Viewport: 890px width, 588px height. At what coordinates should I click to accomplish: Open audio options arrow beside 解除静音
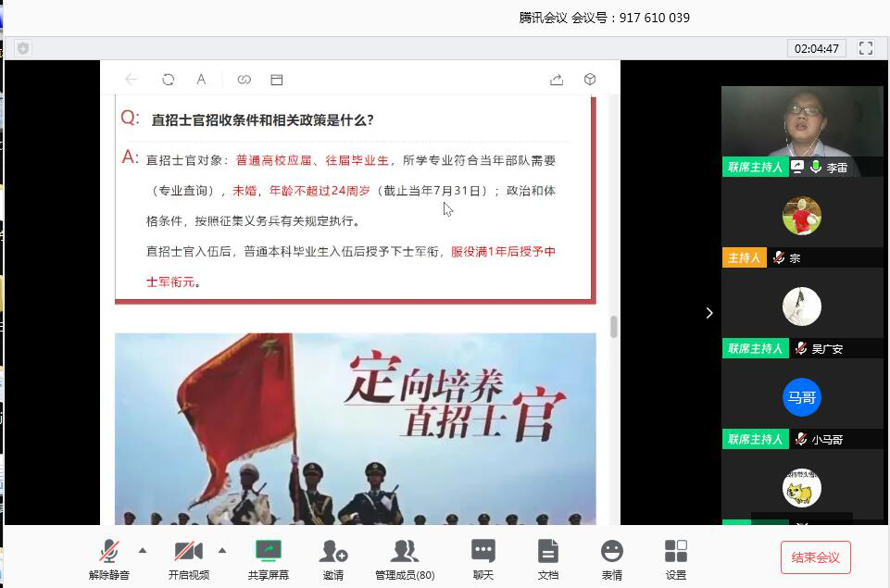click(143, 550)
